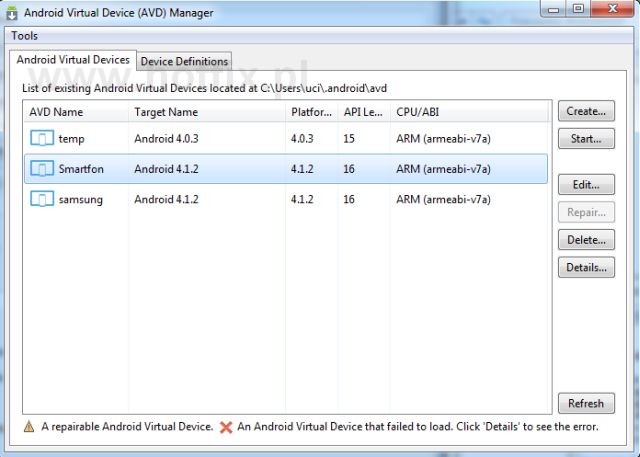
Task: Click the AVD location path text
Action: pyautogui.click(x=324, y=89)
